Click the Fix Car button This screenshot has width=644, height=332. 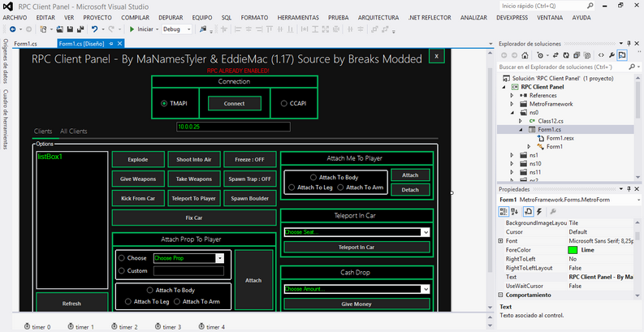[194, 218]
